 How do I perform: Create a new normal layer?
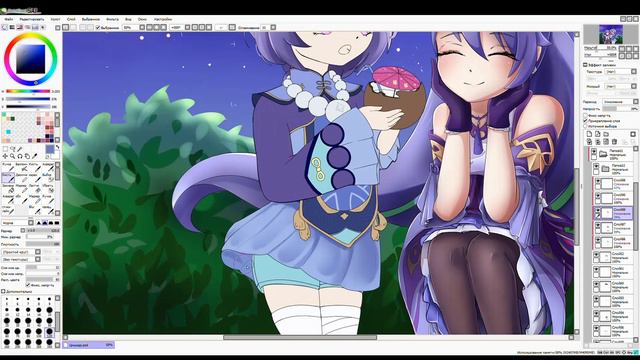(x=589, y=134)
